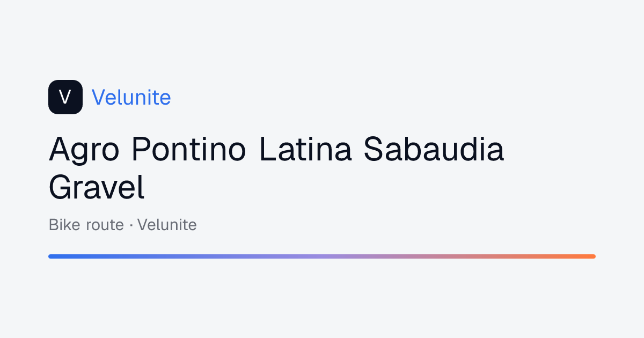Image resolution: width=644 pixels, height=338 pixels.
Task: Click the white V letter inside the logo
Action: 65,97
